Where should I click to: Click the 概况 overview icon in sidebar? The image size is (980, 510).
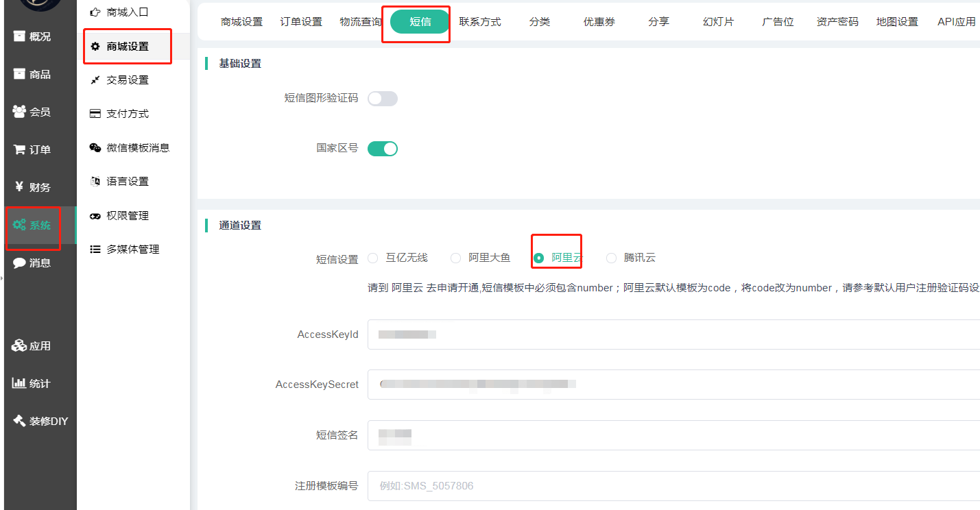click(x=19, y=36)
